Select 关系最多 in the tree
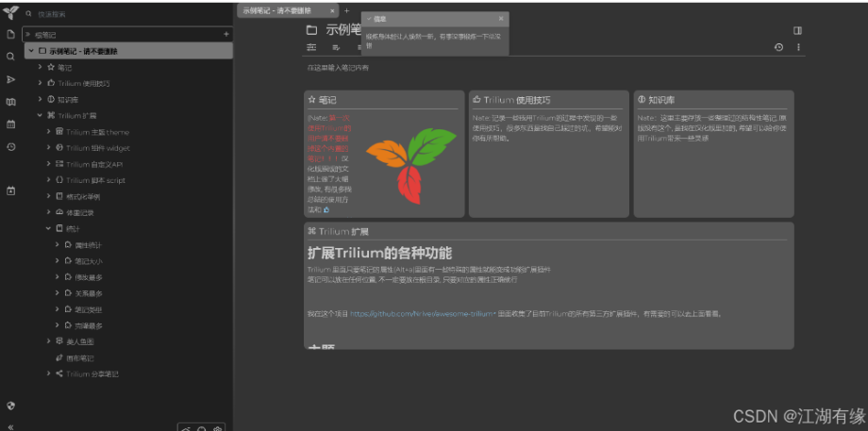The height and width of the screenshot is (431, 868). (x=89, y=293)
